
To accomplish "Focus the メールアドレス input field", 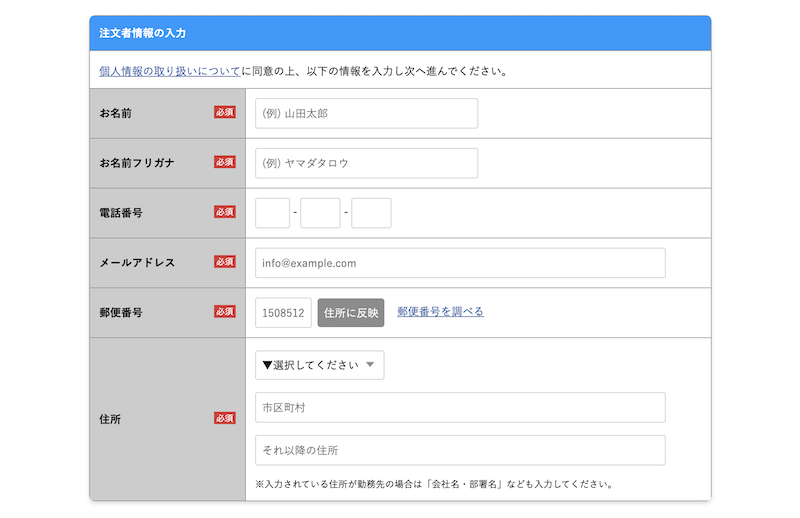I will (x=460, y=263).
